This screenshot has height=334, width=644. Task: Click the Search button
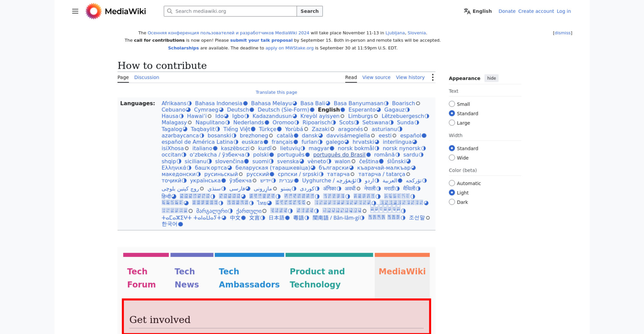pos(309,11)
